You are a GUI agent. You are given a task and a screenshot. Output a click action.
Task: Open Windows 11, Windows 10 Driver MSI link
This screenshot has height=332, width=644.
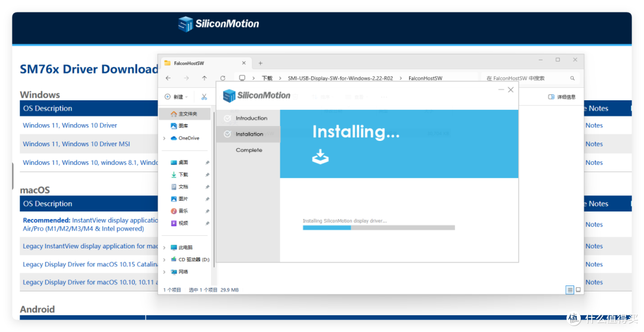coord(76,144)
